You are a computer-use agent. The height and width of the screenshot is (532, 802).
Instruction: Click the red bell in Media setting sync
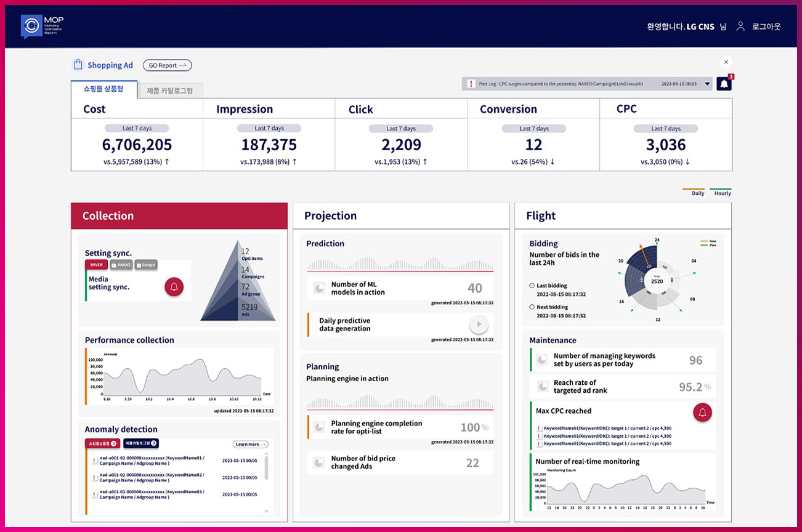[x=174, y=287]
